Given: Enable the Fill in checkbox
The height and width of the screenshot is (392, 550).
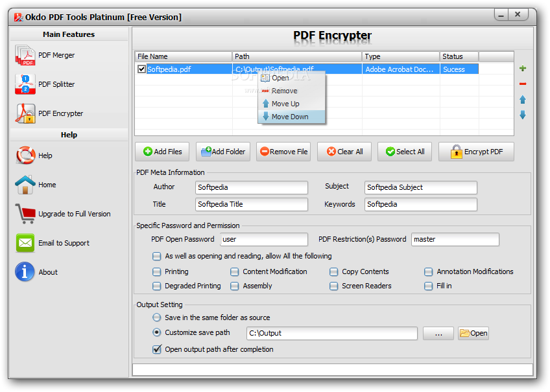Looking at the screenshot, I should click(x=428, y=286).
